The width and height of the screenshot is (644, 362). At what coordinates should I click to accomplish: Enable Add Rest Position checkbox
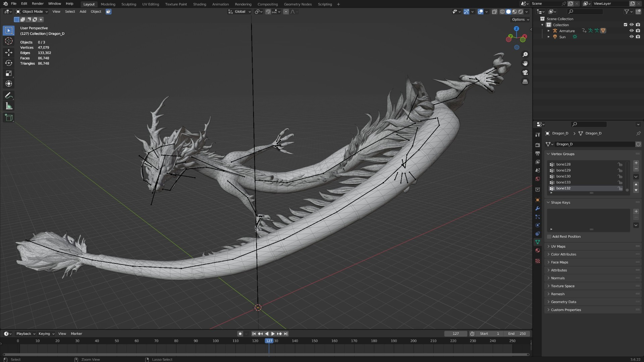tap(549, 237)
